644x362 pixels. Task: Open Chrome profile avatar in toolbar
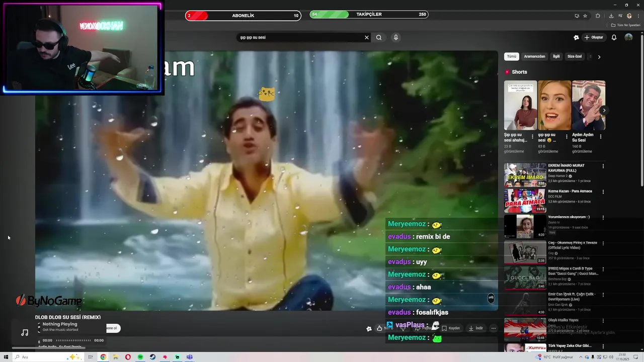(x=629, y=16)
